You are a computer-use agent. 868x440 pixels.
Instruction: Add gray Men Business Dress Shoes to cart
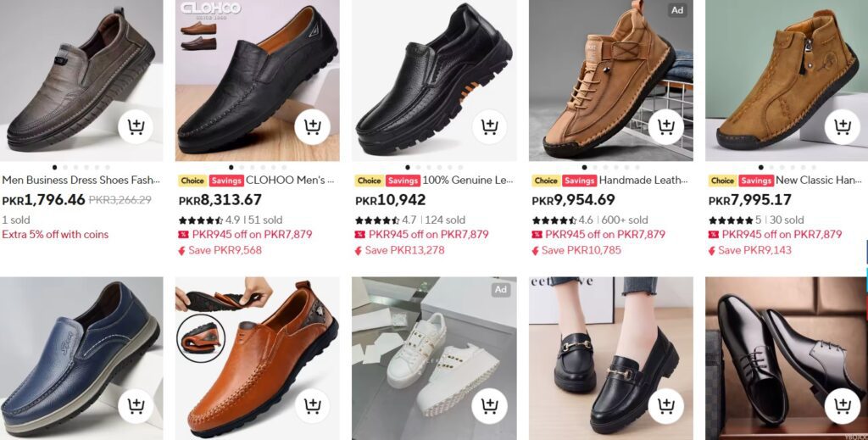tap(136, 126)
